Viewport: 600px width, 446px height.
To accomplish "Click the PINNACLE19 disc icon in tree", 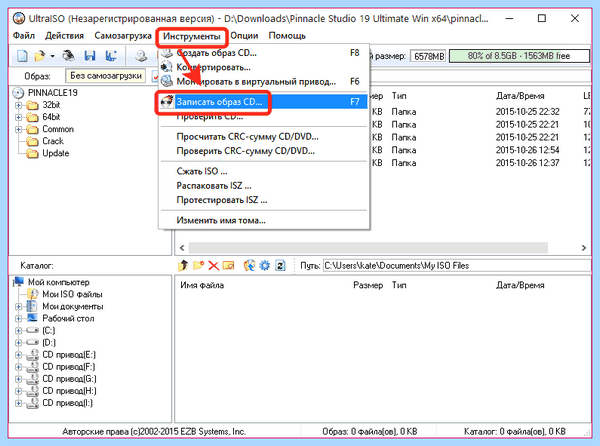I will click(18, 93).
